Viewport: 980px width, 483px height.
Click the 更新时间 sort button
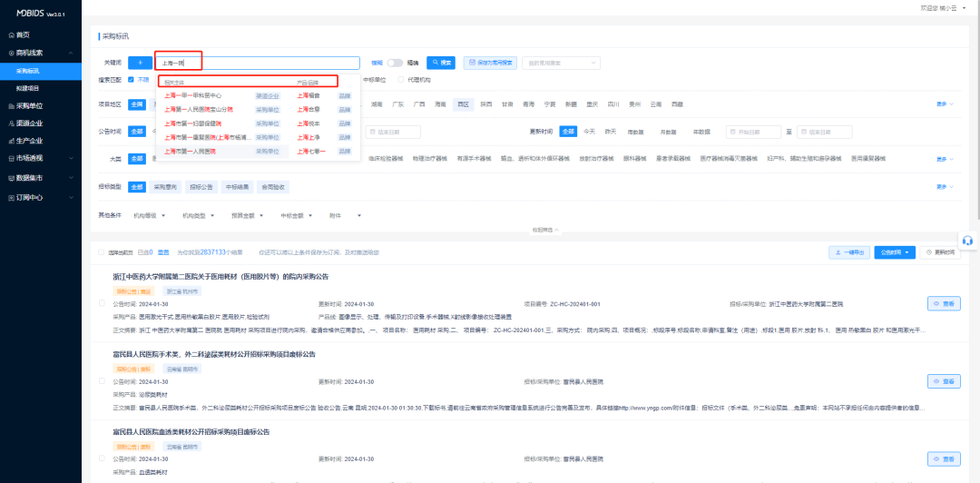[x=940, y=252]
